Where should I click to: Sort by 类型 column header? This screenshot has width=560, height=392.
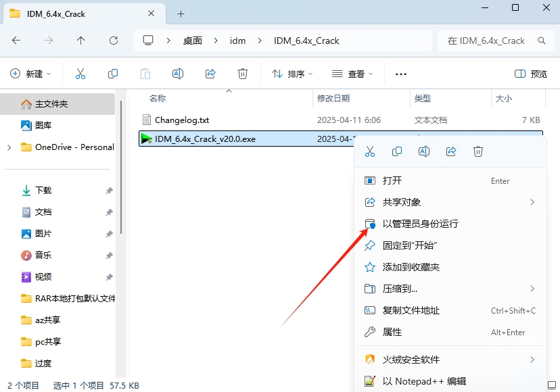(x=423, y=98)
